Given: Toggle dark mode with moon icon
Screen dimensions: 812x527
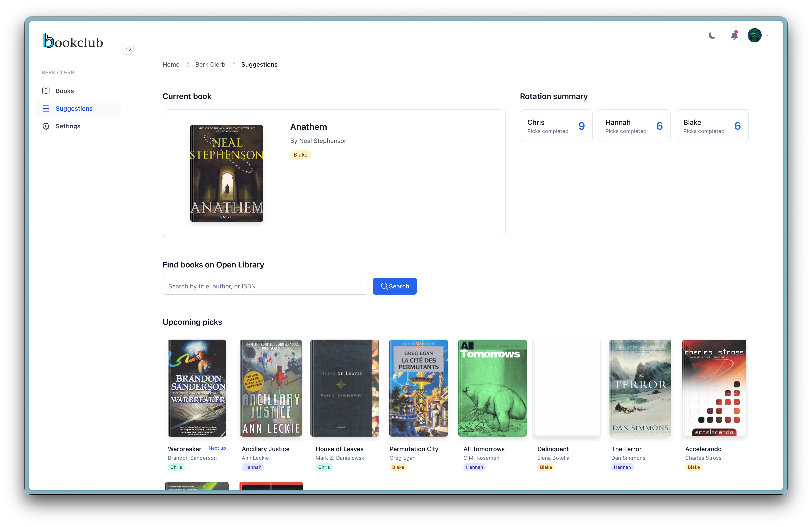Looking at the screenshot, I should pos(712,36).
